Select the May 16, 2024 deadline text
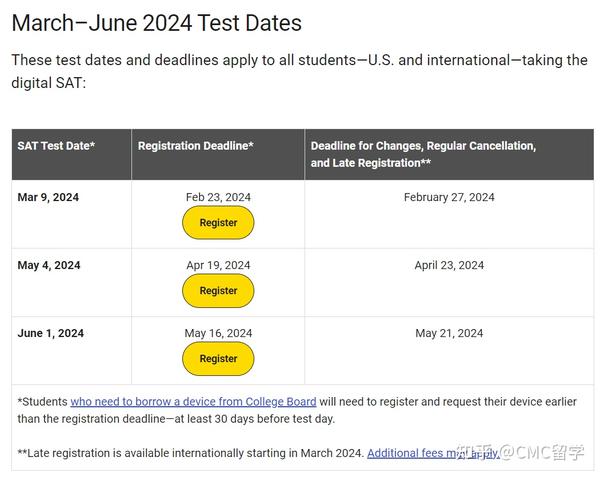This screenshot has height=477, width=600. (x=218, y=333)
